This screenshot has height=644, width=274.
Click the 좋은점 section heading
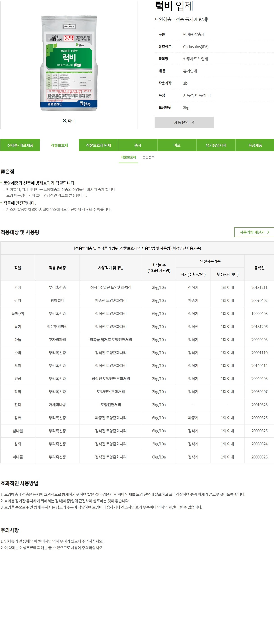click(7, 172)
